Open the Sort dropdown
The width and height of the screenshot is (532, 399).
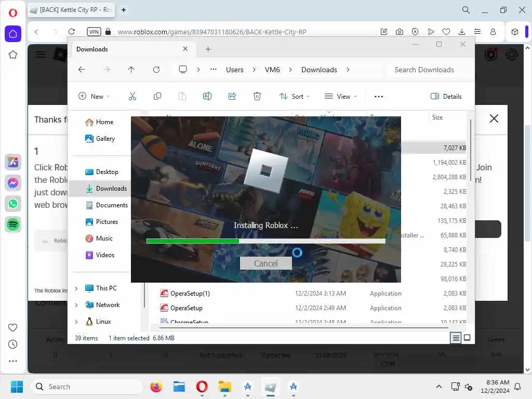click(x=294, y=96)
